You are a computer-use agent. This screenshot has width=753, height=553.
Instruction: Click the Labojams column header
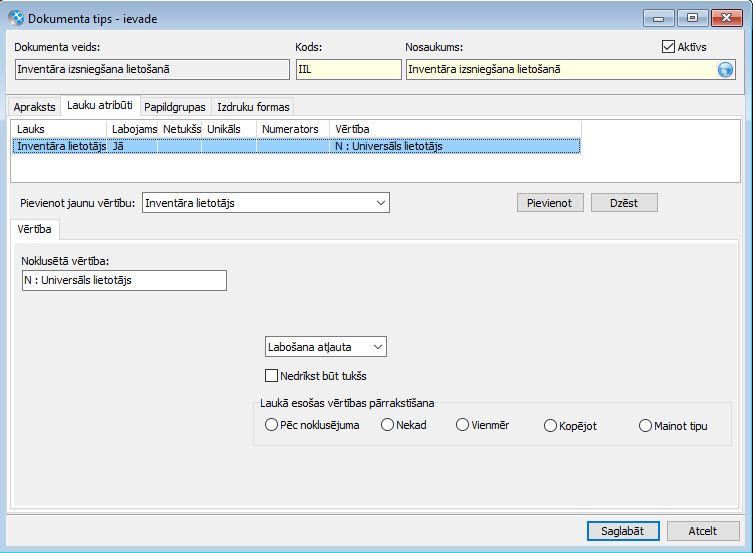(x=132, y=129)
